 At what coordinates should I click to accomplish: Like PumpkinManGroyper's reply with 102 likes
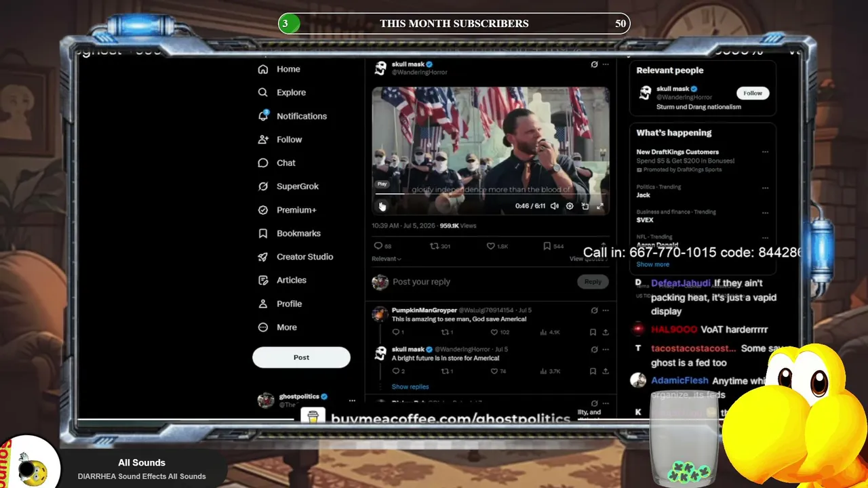pyautogui.click(x=494, y=332)
